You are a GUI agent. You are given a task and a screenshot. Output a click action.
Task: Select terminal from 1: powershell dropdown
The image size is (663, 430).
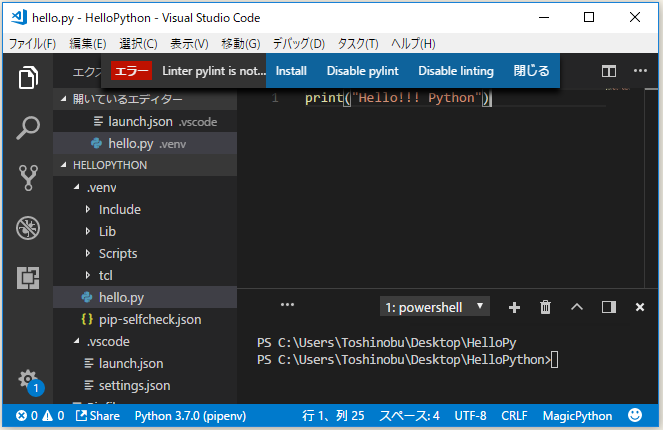point(435,307)
